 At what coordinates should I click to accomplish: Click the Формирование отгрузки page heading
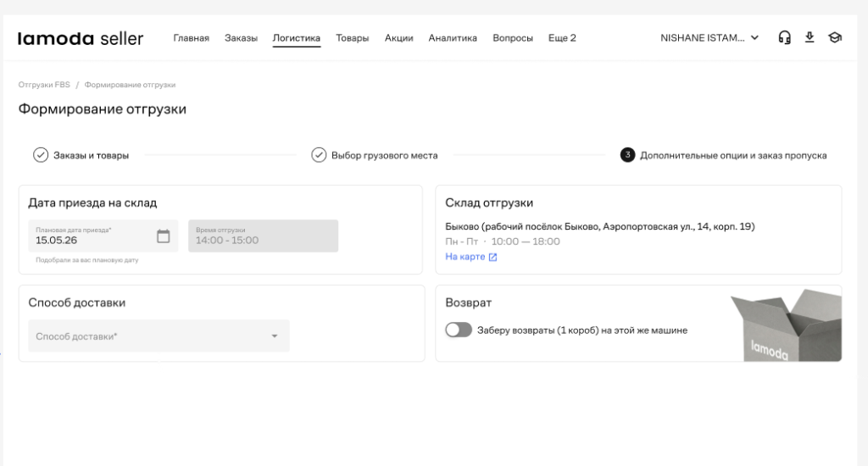[103, 109]
